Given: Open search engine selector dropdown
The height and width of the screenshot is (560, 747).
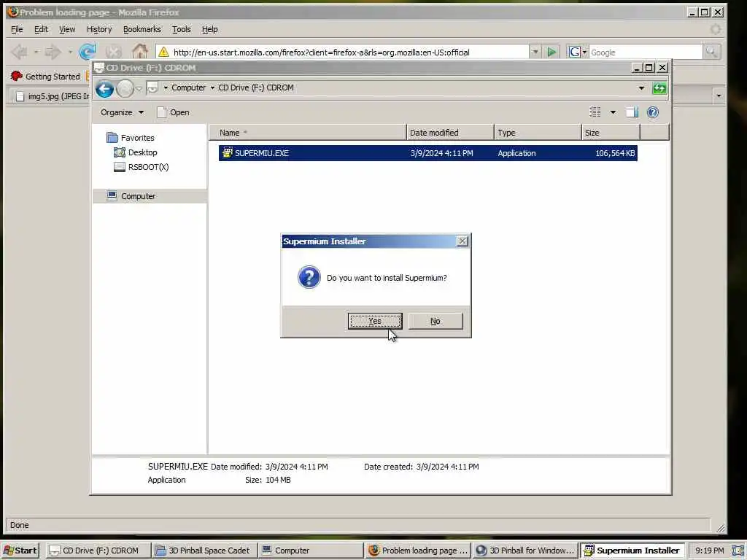Looking at the screenshot, I should point(578,52).
